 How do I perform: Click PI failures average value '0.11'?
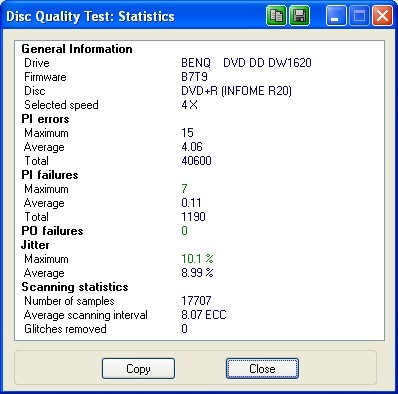[191, 203]
